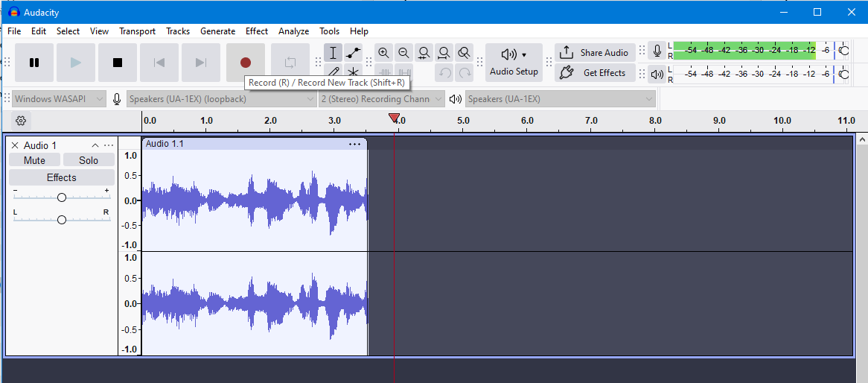This screenshot has width=868, height=383.
Task: Fit selection to width zoom icon
Action: coord(424,53)
